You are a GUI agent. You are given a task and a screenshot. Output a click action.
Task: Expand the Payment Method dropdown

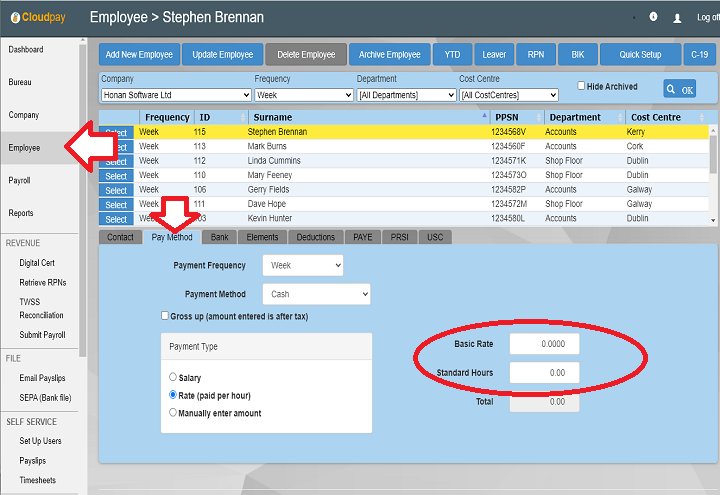click(316, 295)
